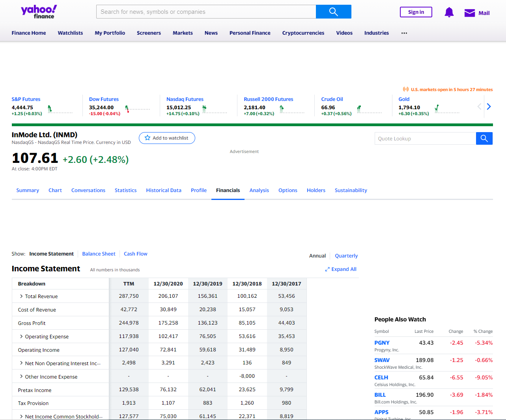
Task: Click Russell 2000 Futures link
Action: tap(269, 99)
